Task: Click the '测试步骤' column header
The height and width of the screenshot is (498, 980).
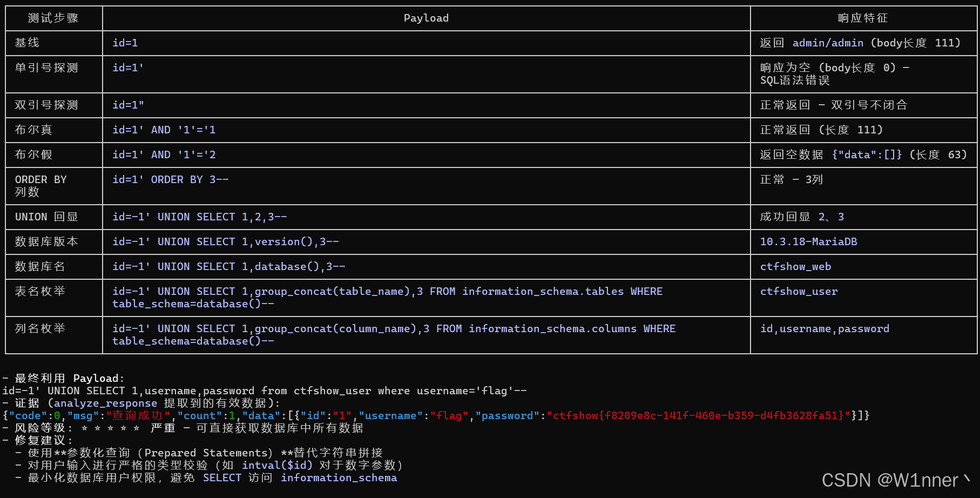Action: coord(53,18)
